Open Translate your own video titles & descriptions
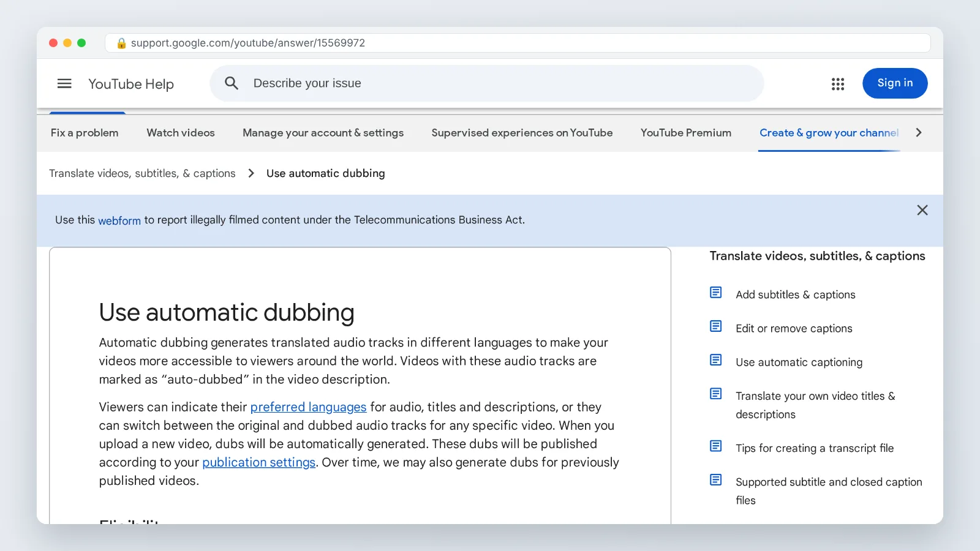The height and width of the screenshot is (551, 980). tap(815, 405)
